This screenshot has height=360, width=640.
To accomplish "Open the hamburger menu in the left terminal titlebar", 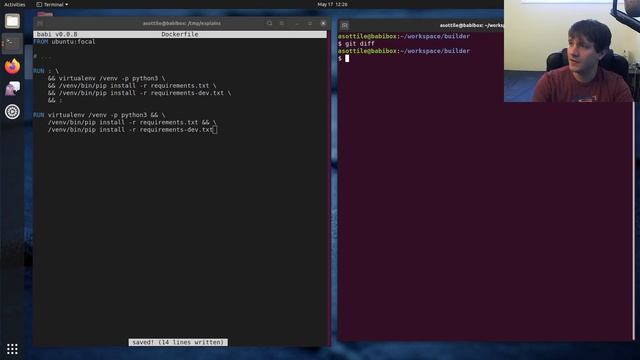I will tap(282, 23).
